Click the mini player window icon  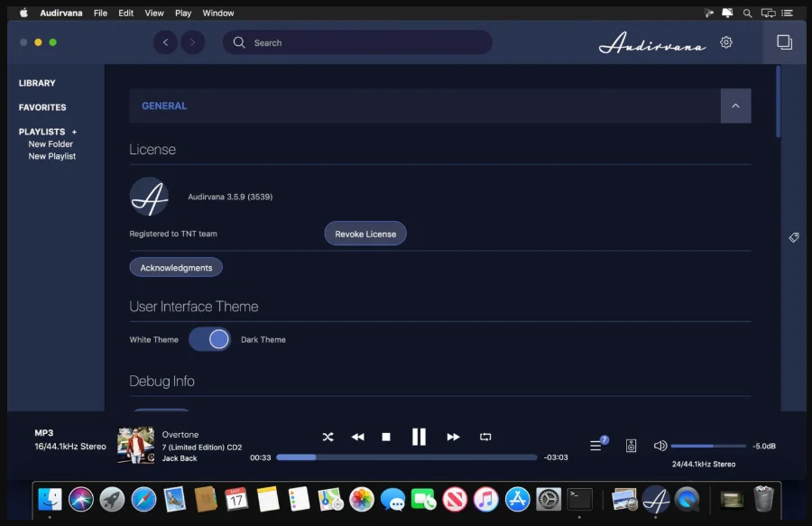pos(784,42)
